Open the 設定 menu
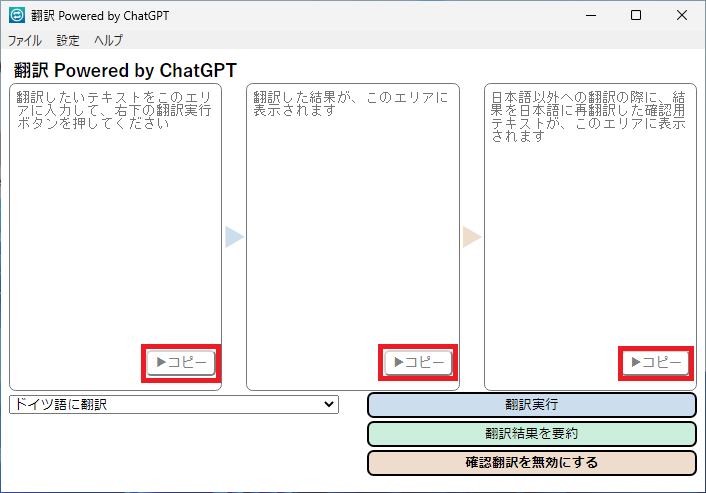Screen dimensions: 706x493 (x=68, y=41)
